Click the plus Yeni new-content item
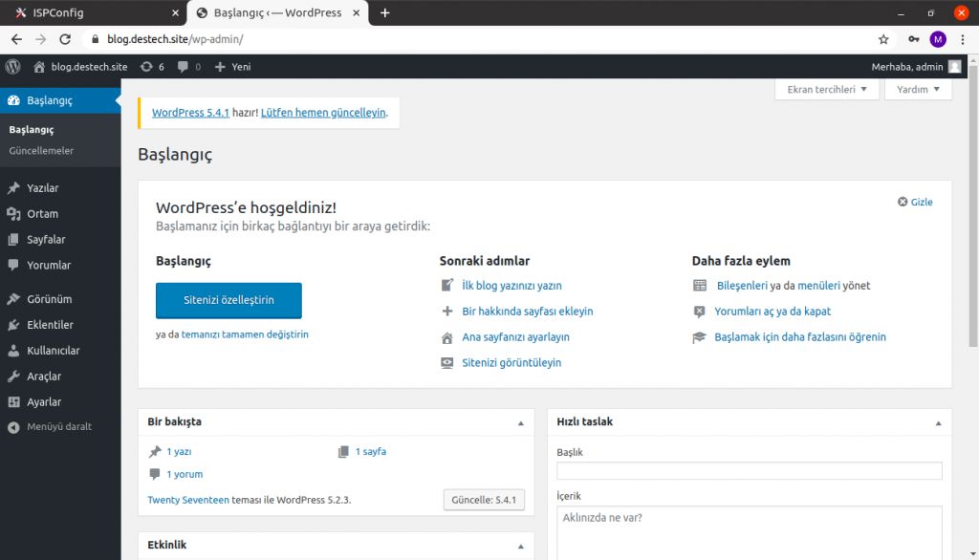 [x=232, y=67]
